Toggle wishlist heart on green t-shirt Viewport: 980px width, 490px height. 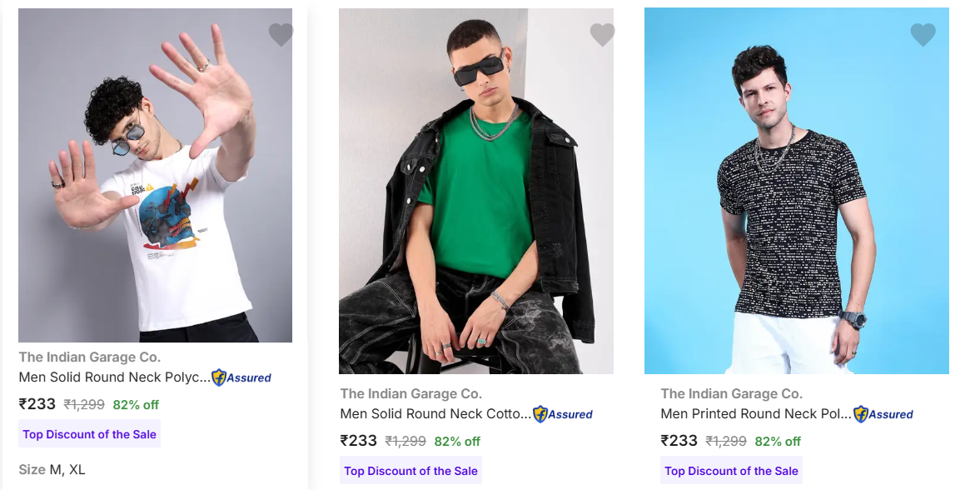[x=602, y=35]
